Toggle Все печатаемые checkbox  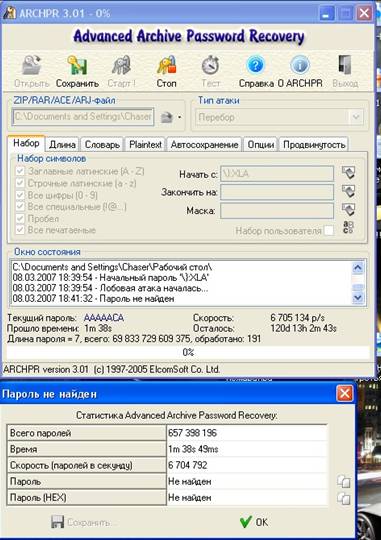pos(20,230)
